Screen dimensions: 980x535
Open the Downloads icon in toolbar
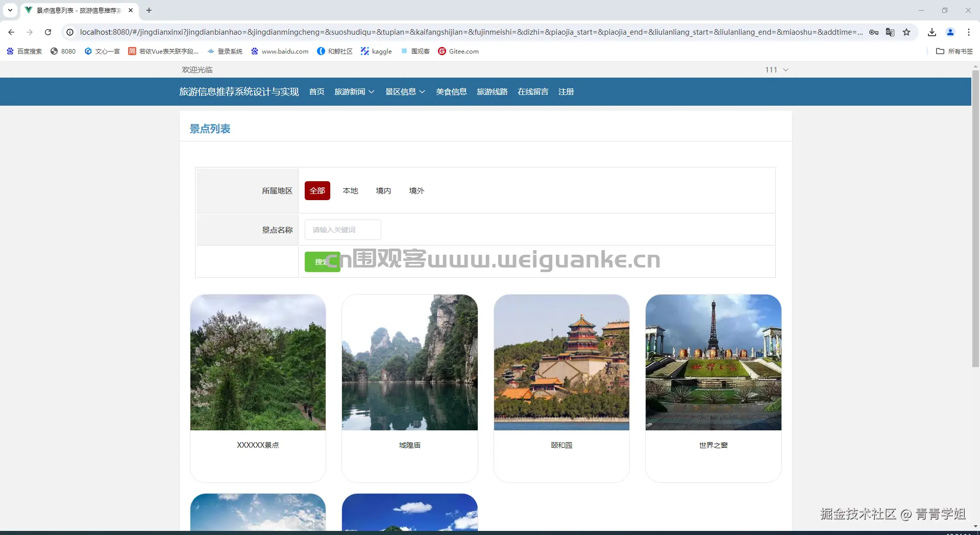pos(932,32)
